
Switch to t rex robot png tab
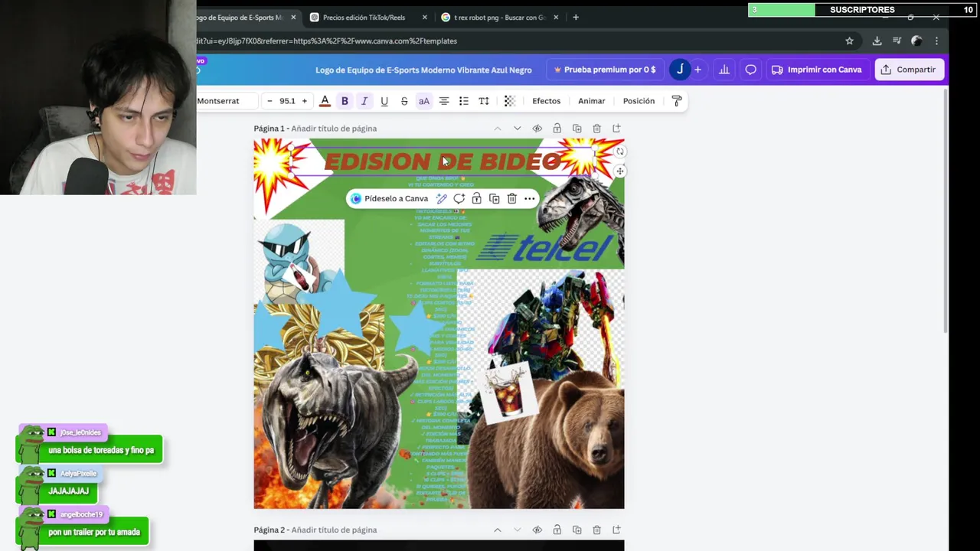[498, 18]
